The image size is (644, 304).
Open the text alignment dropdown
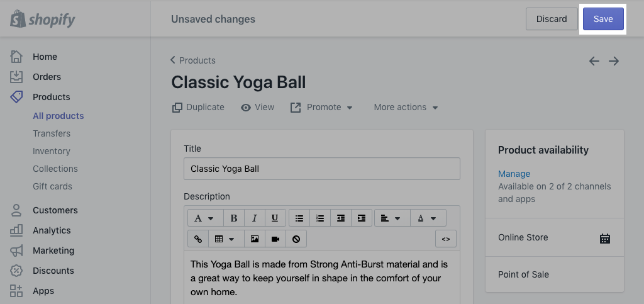[391, 218]
